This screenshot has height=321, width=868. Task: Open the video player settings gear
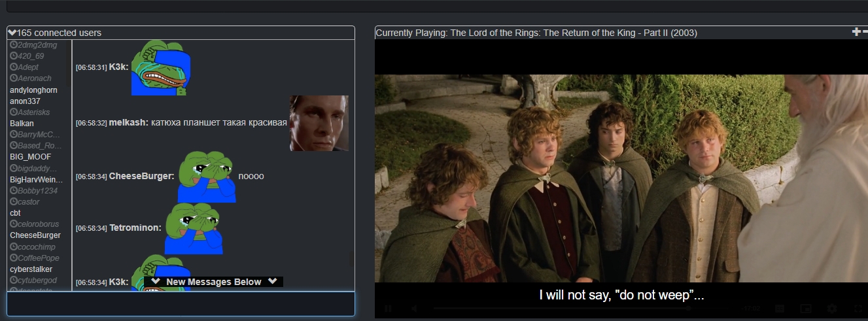pos(832,309)
